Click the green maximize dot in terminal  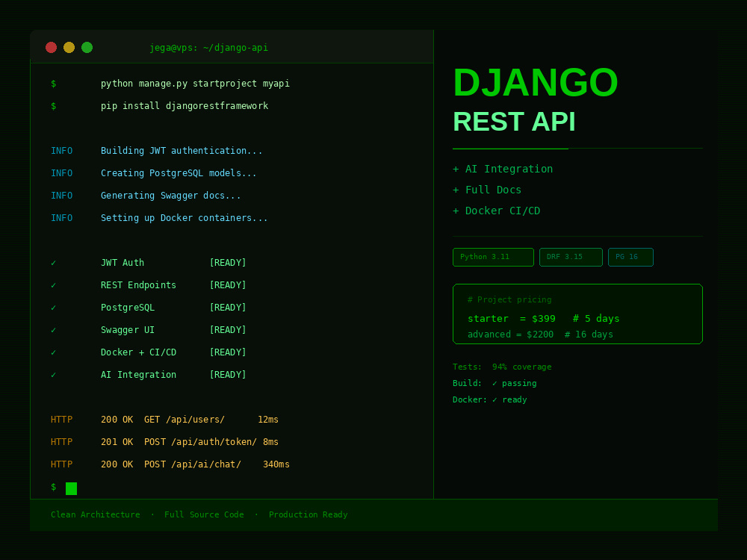(x=87, y=48)
